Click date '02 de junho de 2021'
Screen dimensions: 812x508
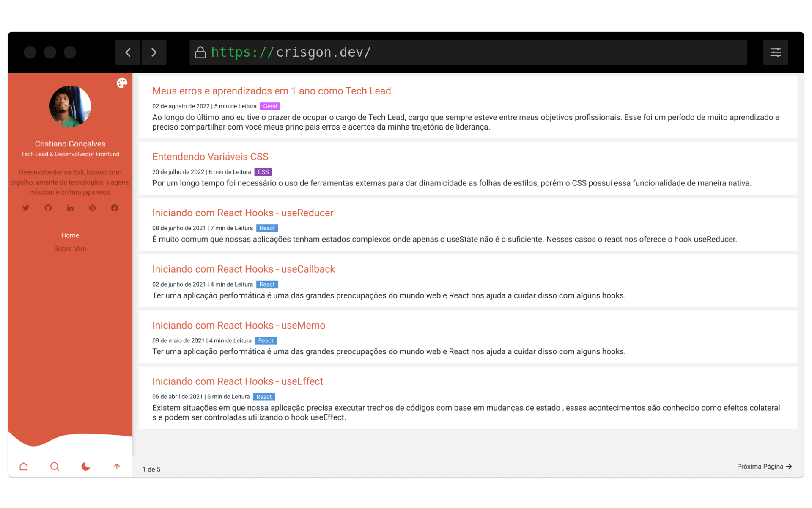coord(179,284)
